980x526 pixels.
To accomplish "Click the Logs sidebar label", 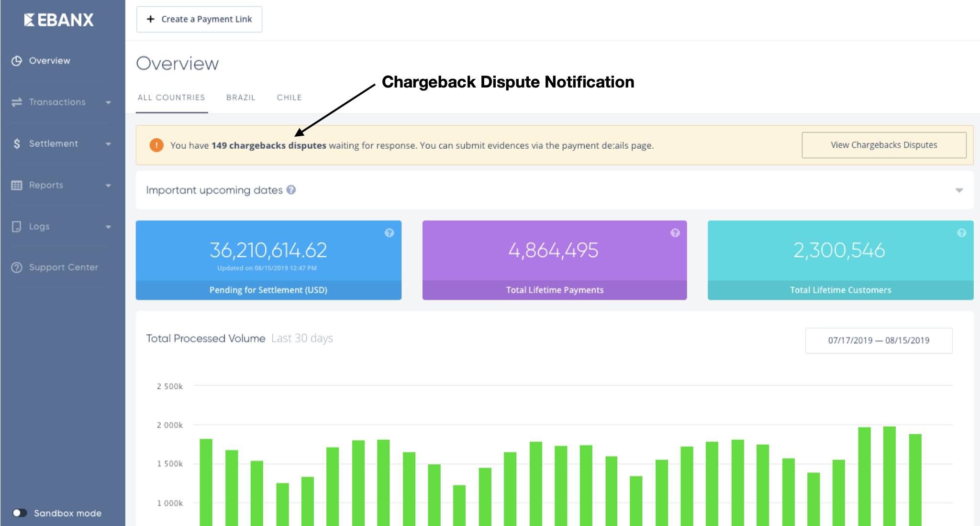I will tap(39, 227).
